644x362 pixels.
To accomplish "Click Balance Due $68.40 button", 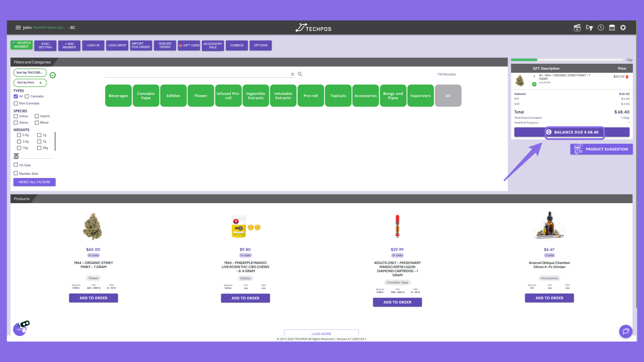I will pos(572,132).
